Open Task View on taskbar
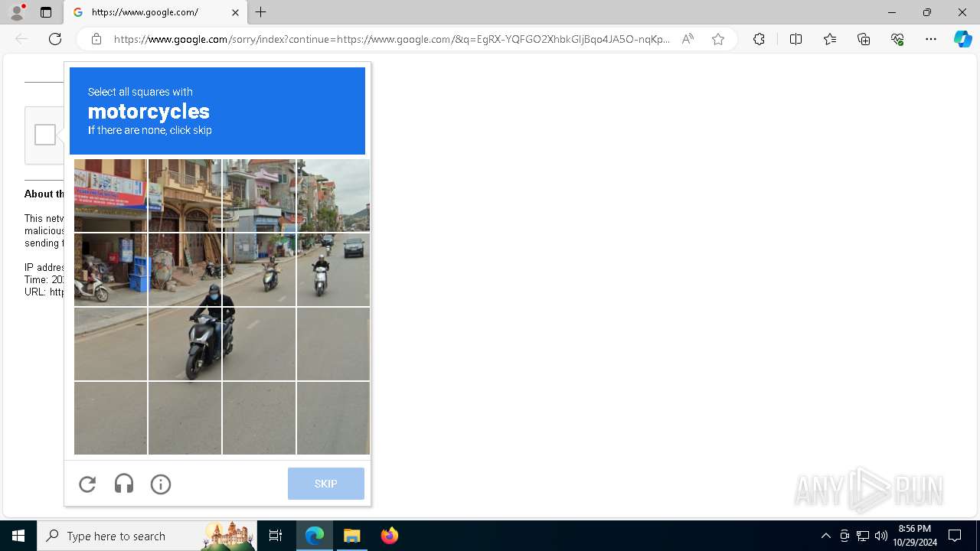The image size is (980, 551). click(276, 536)
